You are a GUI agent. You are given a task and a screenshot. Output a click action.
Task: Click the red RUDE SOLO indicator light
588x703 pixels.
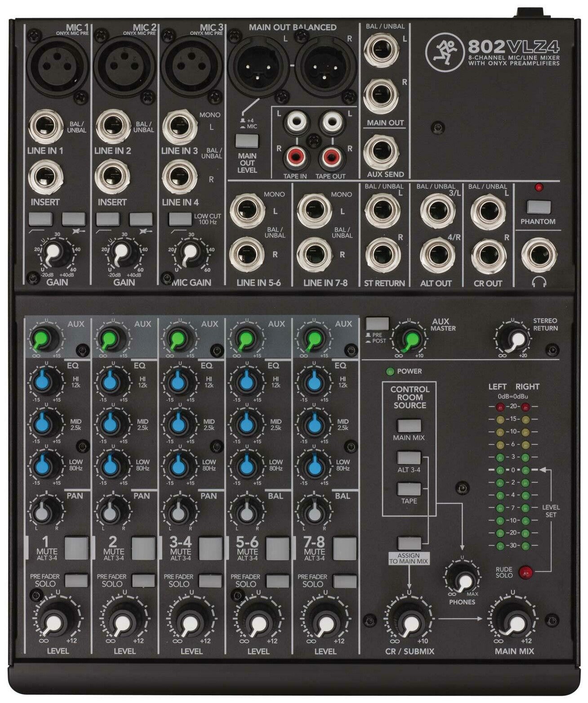tap(525, 572)
